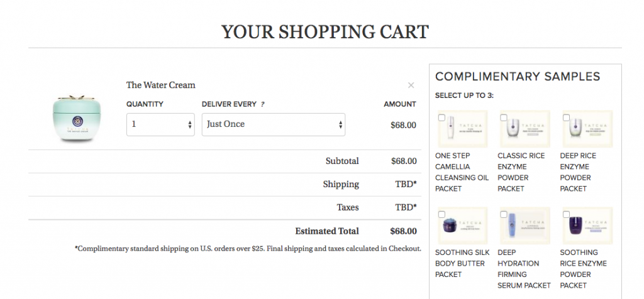Open the Deliver Every Just Once dropdown

273,124
